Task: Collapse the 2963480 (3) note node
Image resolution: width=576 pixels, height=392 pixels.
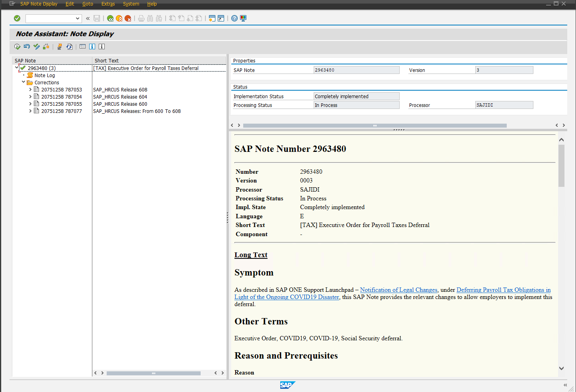Action: coord(17,68)
